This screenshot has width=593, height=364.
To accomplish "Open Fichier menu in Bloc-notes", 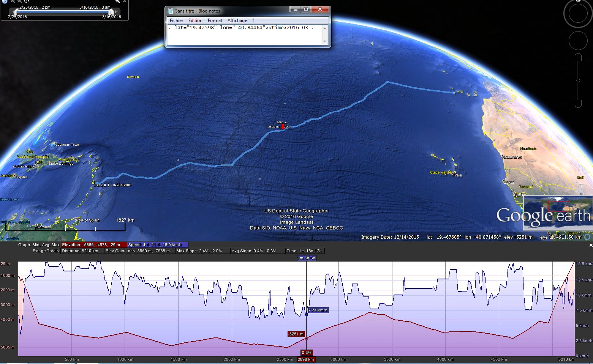I will (x=176, y=20).
